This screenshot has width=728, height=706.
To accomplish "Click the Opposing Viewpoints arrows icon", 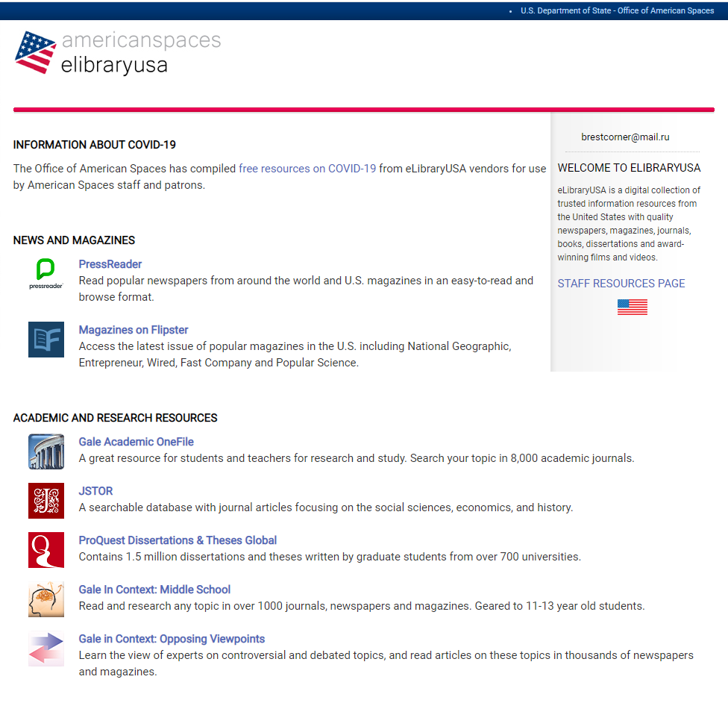I will (x=46, y=649).
